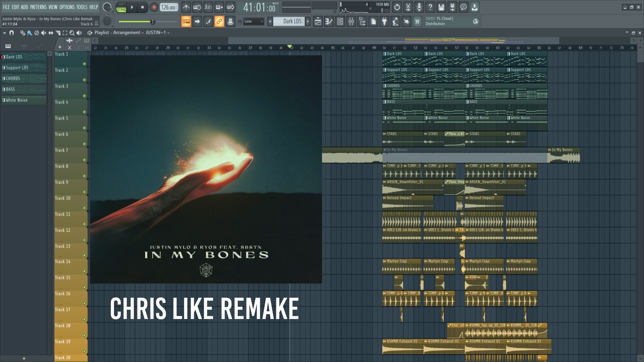Open the Line snap dropdown
Viewport: 644px width, 362px height.
pos(253,21)
